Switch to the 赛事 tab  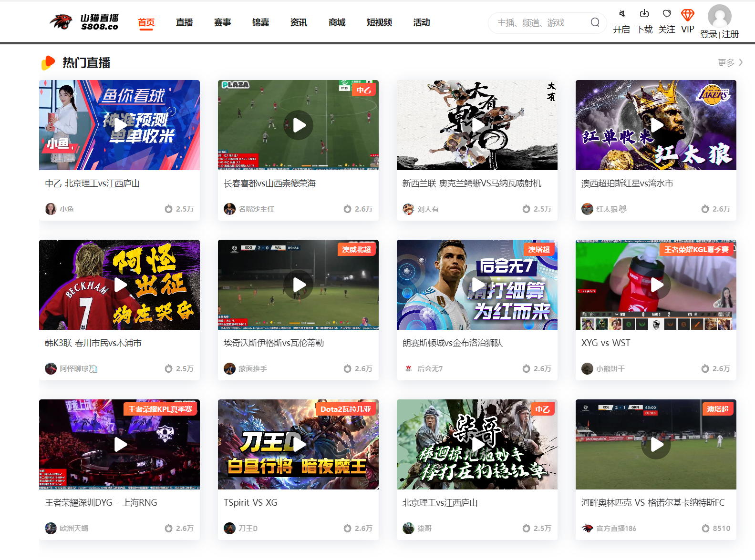point(222,22)
